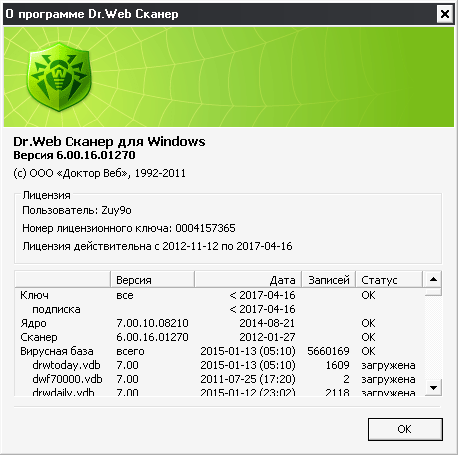Click the scrollbar thumb in the components list
Viewport: 458px width, 455px height.
click(x=433, y=293)
